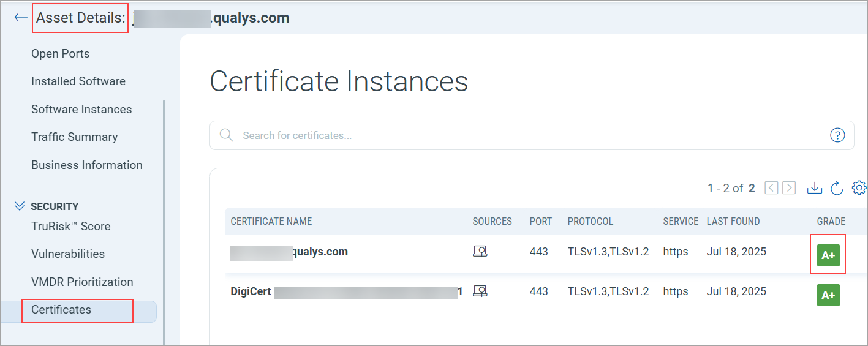Click sidebar vertical scrollbar
Viewport: 868px width, 346px height.
[x=164, y=224]
